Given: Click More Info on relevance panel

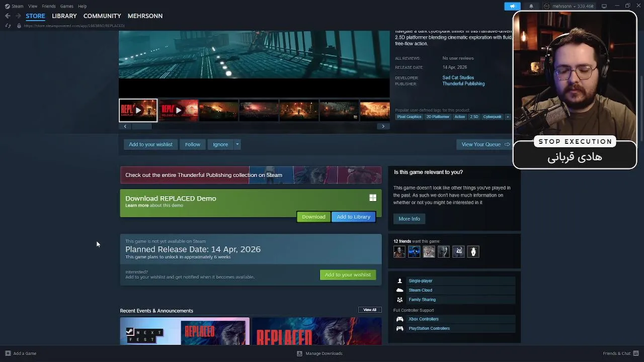Looking at the screenshot, I should tap(409, 219).
